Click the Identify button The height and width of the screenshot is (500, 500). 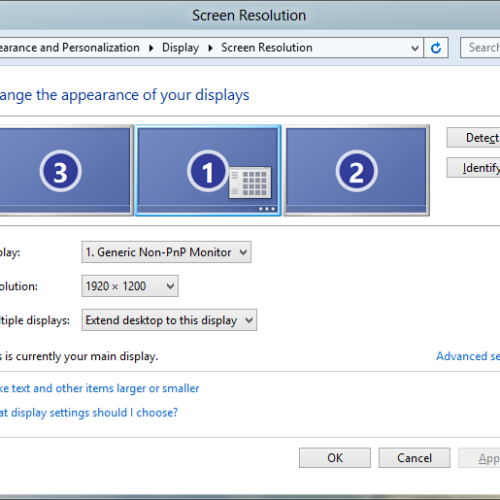click(x=473, y=167)
